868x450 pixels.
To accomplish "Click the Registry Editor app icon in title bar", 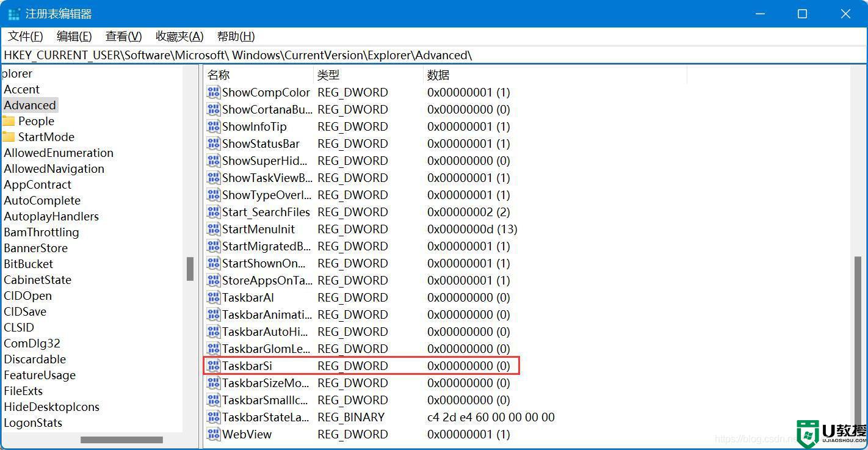I will 13,13.
